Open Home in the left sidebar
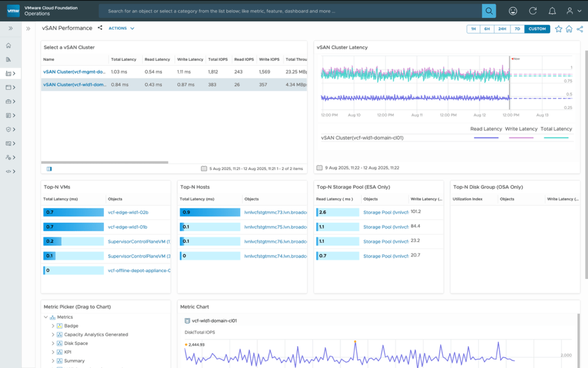Viewport: 588px width, 368px height. (x=9, y=45)
